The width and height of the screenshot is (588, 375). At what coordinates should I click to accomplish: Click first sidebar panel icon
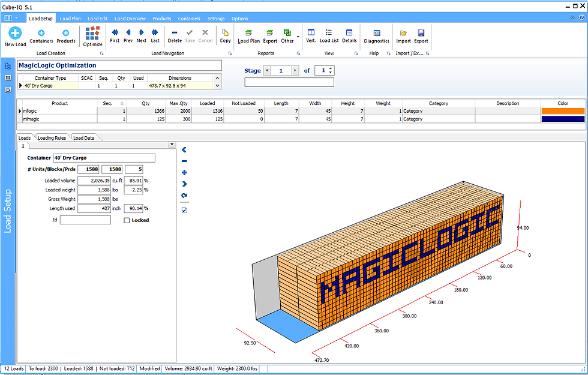(7, 67)
